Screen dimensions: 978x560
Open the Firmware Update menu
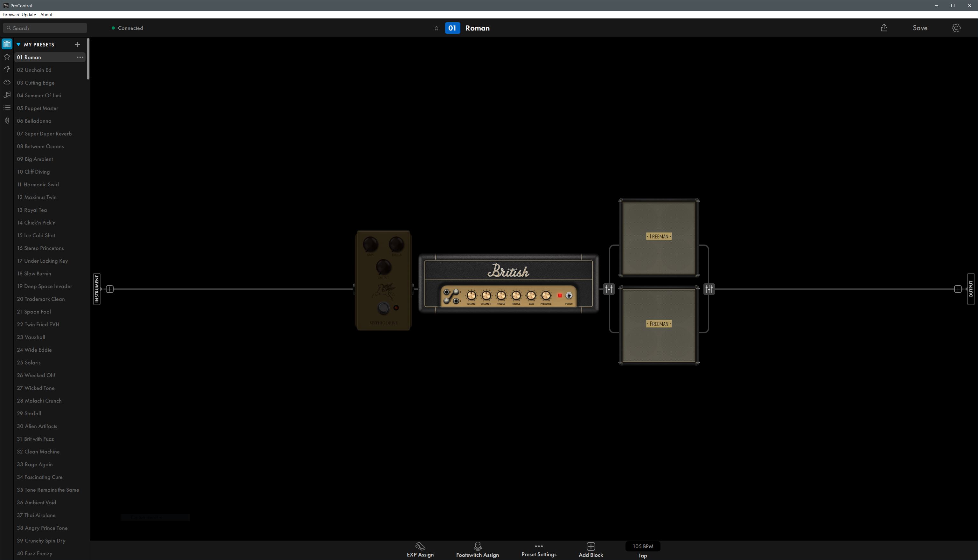click(x=18, y=15)
